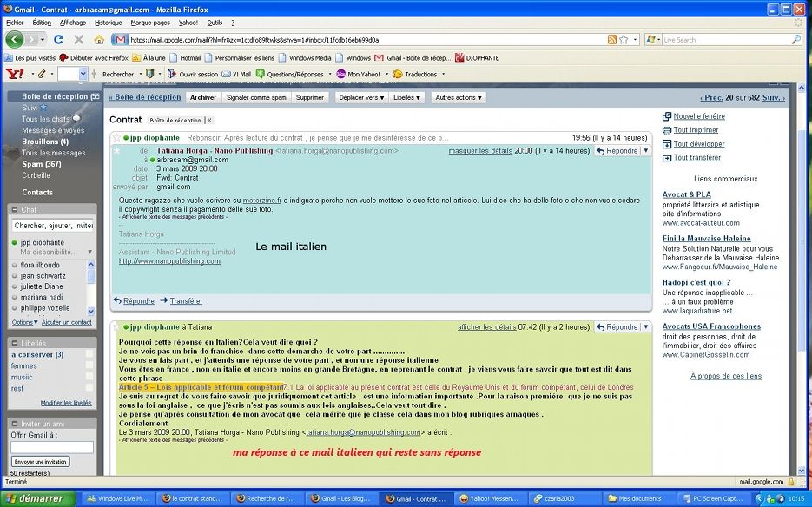Reload the page with refresh icon
This screenshot has width=812, height=507.
pyautogui.click(x=58, y=39)
